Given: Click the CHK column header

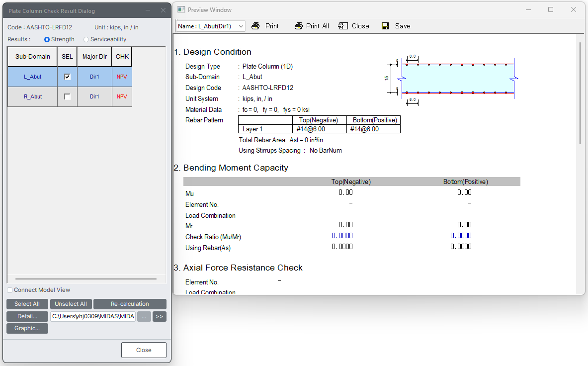Looking at the screenshot, I should pyautogui.click(x=122, y=57).
